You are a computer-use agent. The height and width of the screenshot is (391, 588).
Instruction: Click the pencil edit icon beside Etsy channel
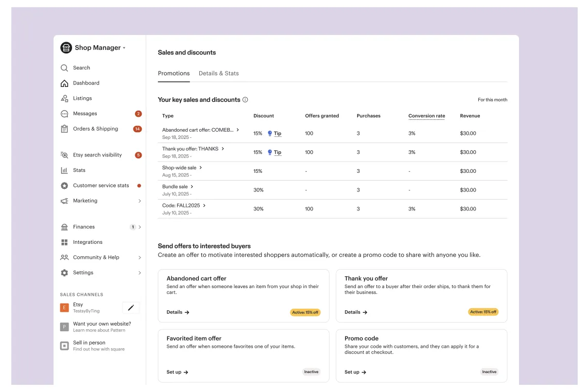tap(131, 308)
